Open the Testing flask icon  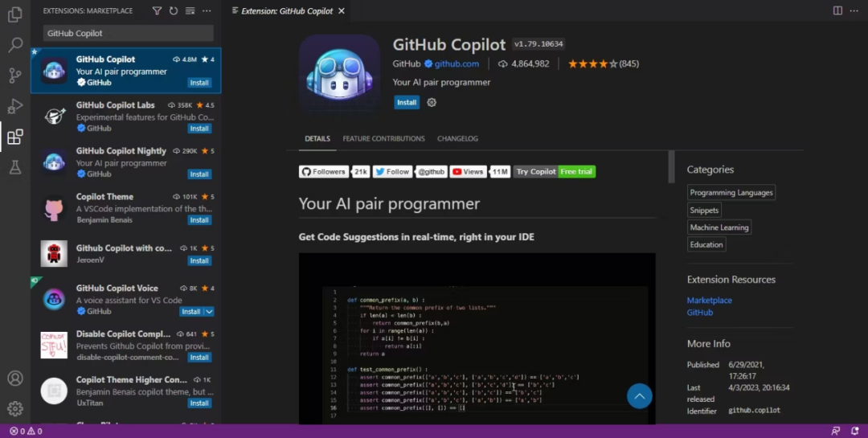14,167
